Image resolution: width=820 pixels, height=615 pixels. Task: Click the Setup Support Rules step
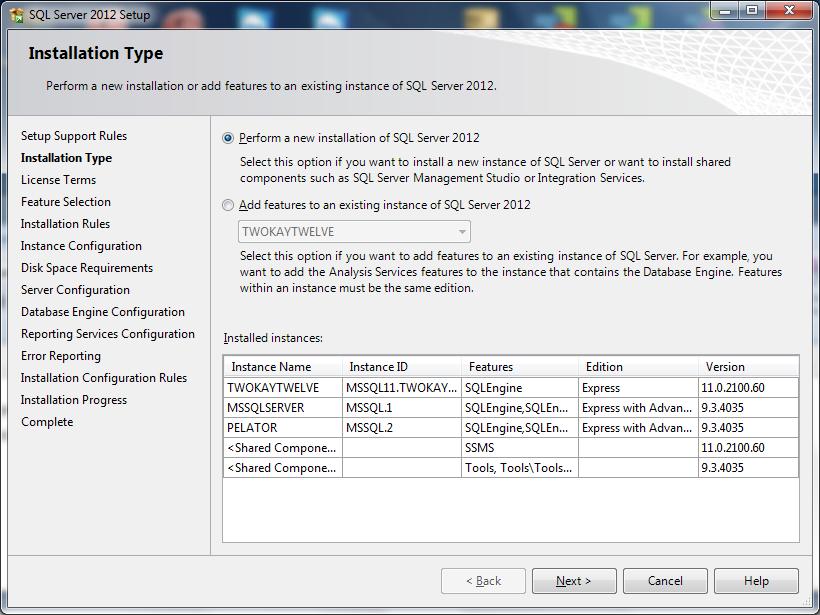[x=74, y=136]
